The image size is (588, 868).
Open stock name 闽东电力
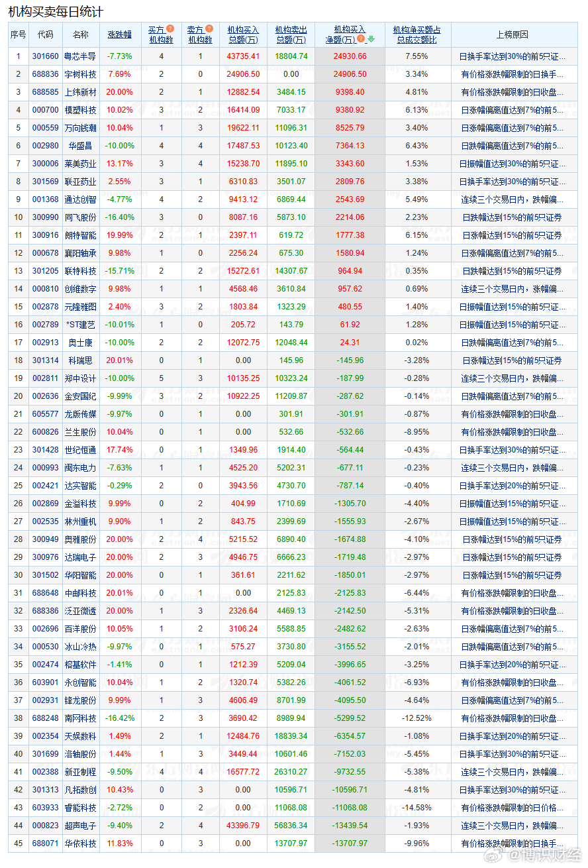pos(80,468)
